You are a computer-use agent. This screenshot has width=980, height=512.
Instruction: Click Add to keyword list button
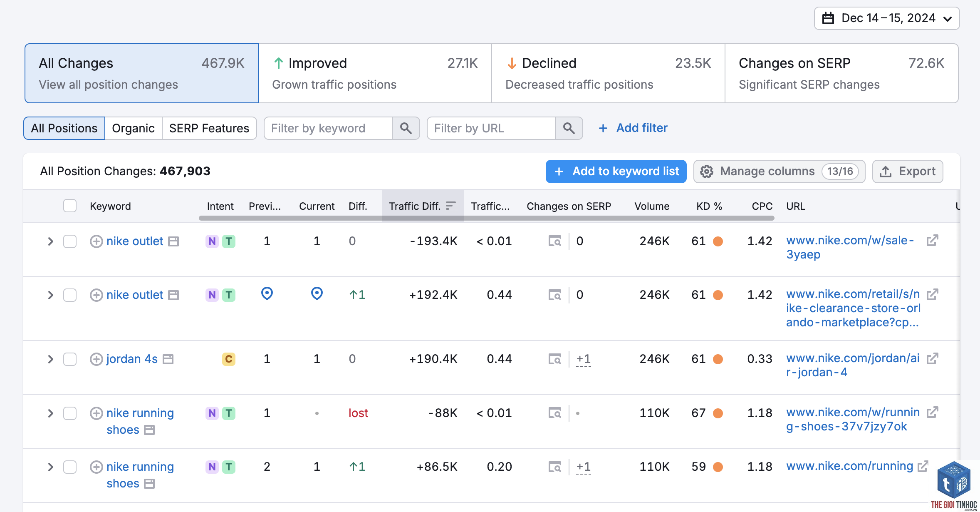coord(616,171)
